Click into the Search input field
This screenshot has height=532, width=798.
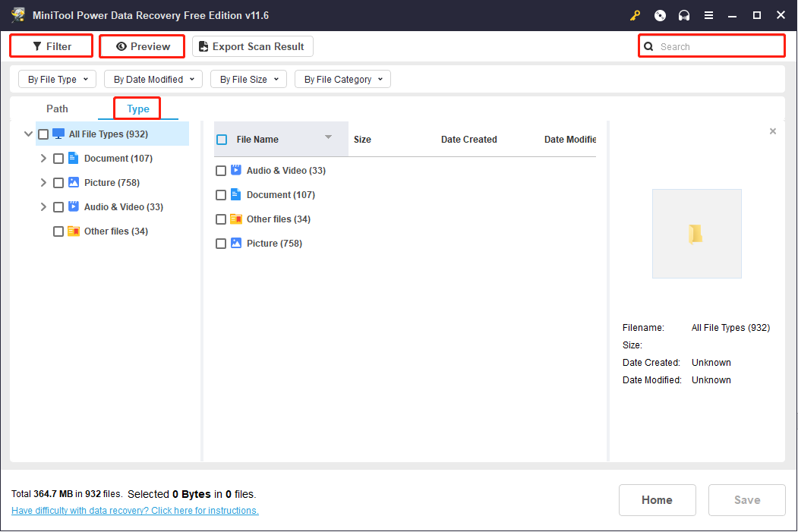(718, 46)
